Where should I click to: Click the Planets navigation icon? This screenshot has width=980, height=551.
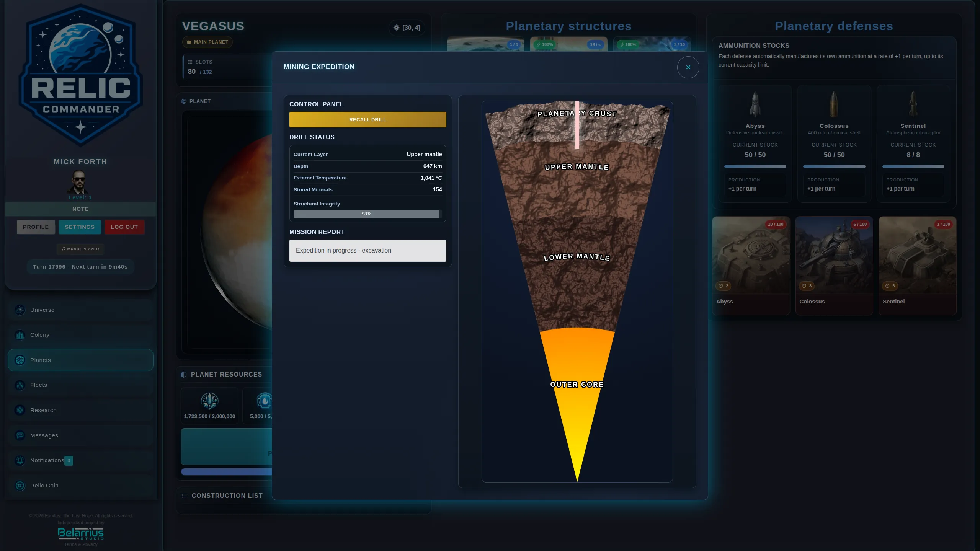tap(20, 360)
